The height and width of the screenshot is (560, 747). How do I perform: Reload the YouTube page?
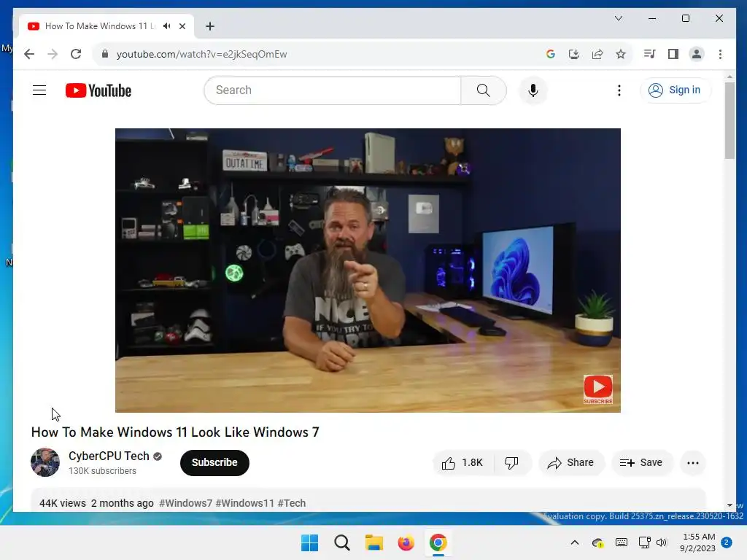tap(76, 54)
